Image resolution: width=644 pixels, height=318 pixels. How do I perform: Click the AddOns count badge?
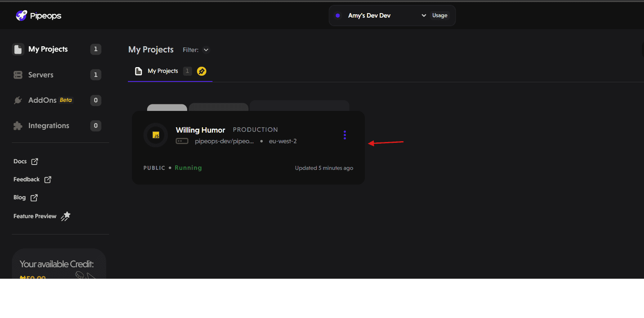pos(96,100)
